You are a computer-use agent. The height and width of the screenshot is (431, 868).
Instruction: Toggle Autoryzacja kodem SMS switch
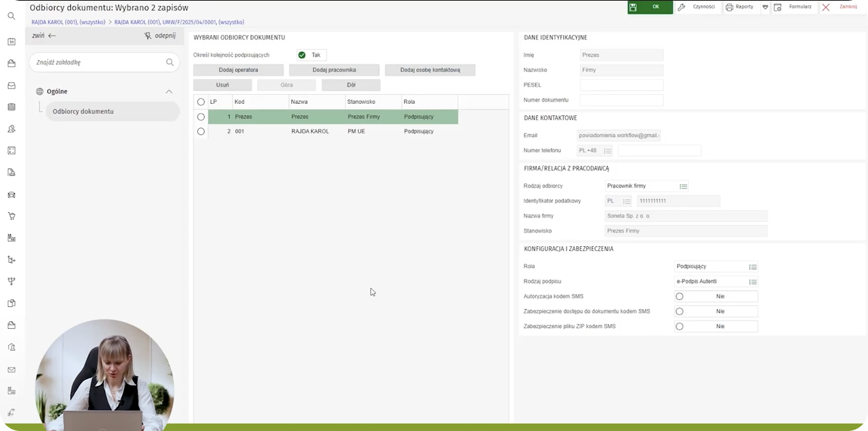[716, 297]
